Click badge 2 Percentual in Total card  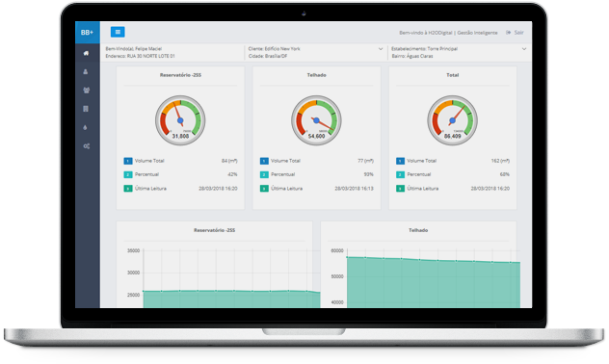(400, 174)
